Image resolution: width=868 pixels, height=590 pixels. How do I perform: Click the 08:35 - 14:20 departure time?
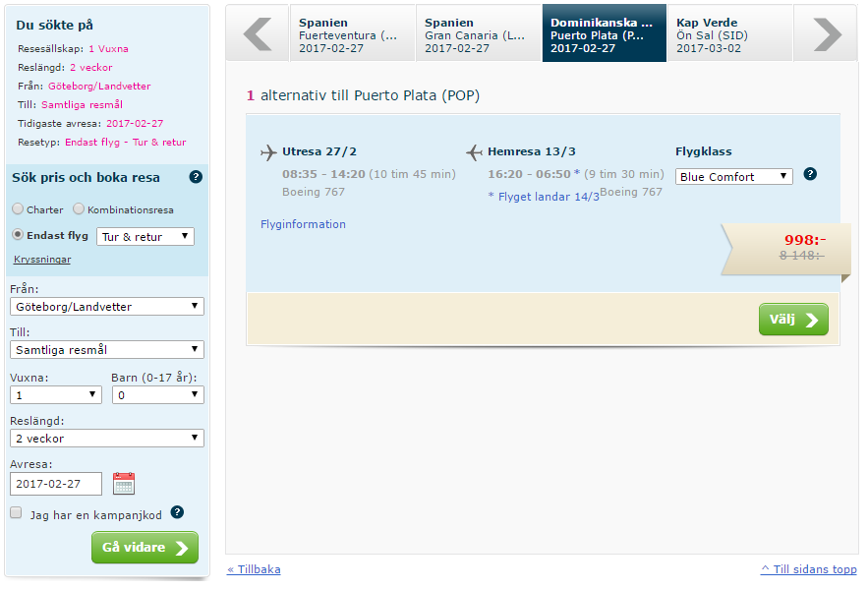323,174
